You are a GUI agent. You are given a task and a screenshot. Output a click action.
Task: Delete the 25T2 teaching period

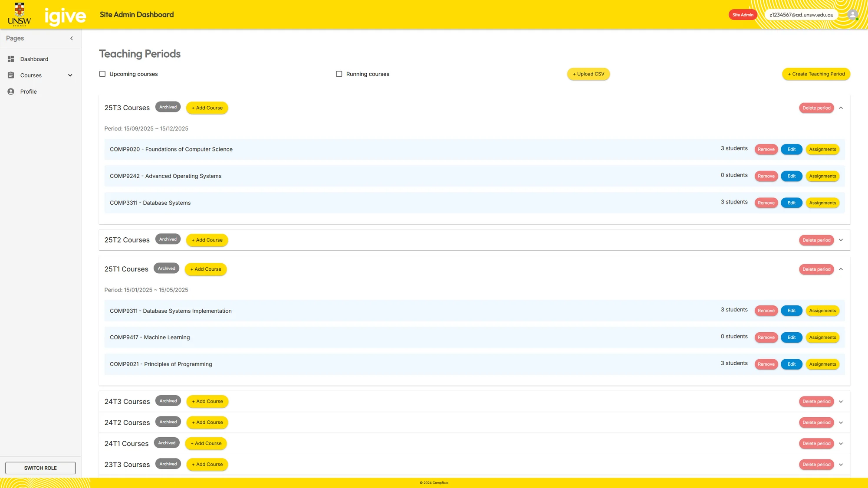pyautogui.click(x=816, y=240)
